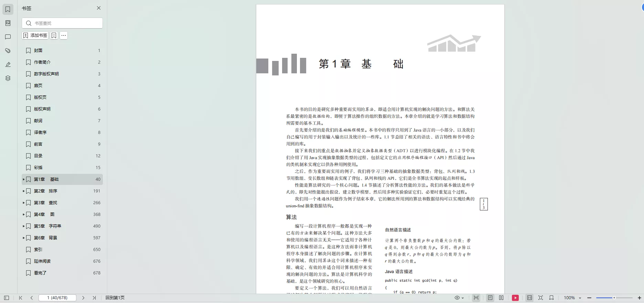The height and width of the screenshot is (303, 644).
Task: Select the 索引 bookmark
Action: (x=62, y=250)
